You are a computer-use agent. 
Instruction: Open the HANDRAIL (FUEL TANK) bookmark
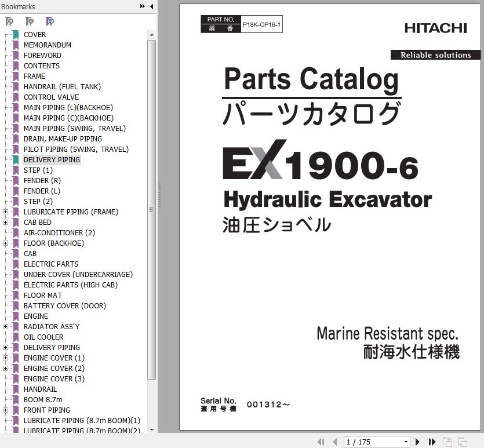(x=63, y=87)
